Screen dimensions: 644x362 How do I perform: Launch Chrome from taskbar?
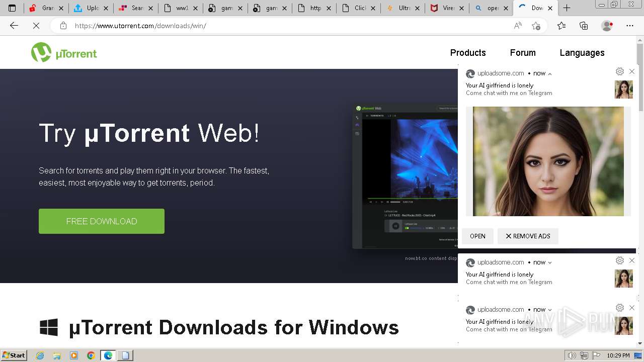coord(91,355)
